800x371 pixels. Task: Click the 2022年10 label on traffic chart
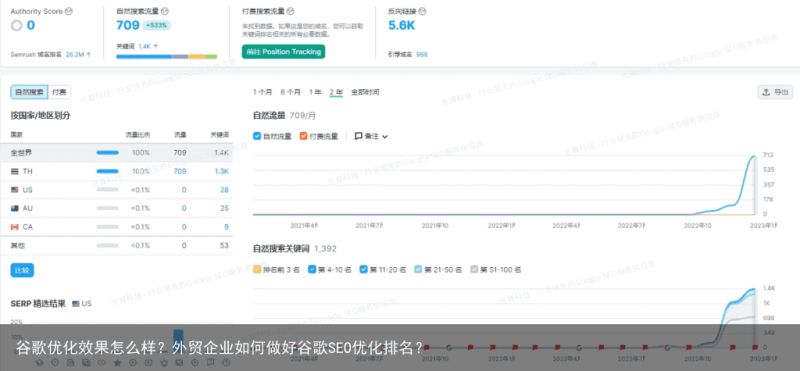pos(698,225)
